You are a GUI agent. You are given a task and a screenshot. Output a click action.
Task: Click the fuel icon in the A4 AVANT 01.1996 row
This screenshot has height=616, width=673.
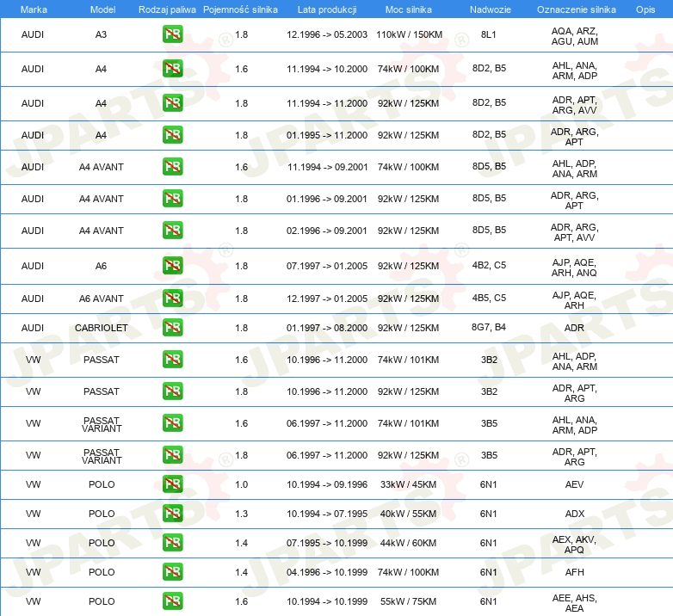click(172, 199)
